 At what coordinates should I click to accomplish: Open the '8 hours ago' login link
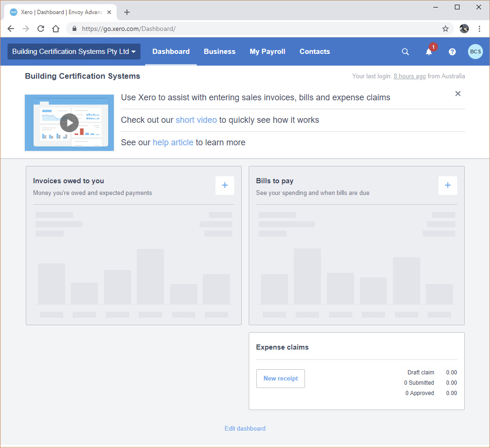coord(409,76)
